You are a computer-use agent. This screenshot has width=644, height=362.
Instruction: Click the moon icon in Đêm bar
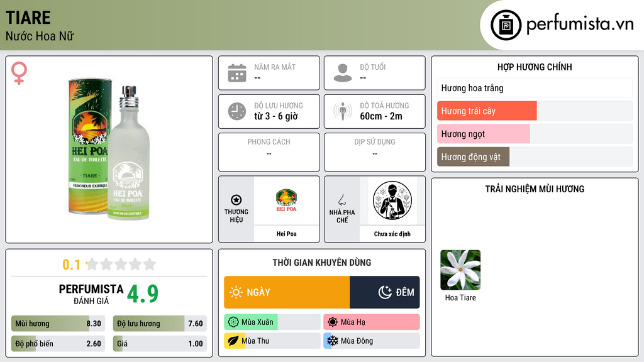pos(385,292)
